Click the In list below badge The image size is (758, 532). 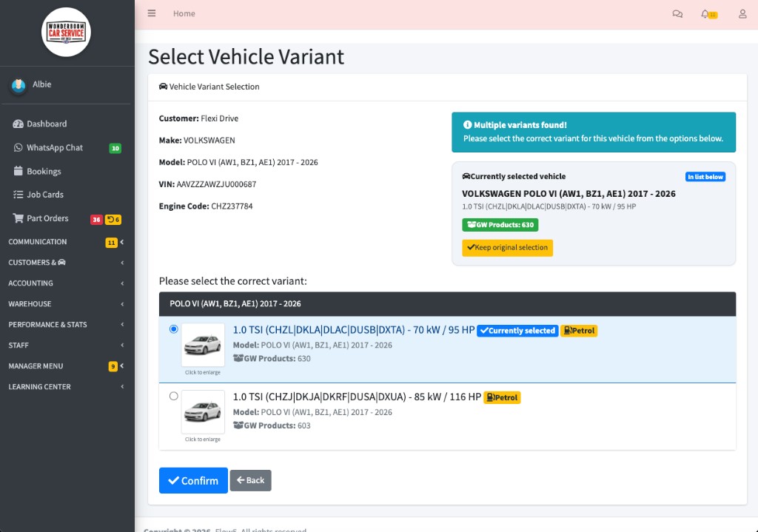705,177
